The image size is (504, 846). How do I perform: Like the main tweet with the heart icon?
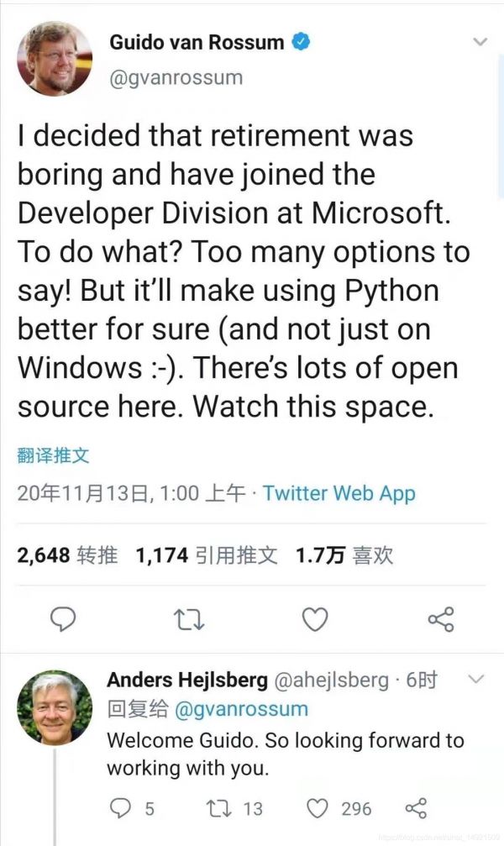pos(314,620)
